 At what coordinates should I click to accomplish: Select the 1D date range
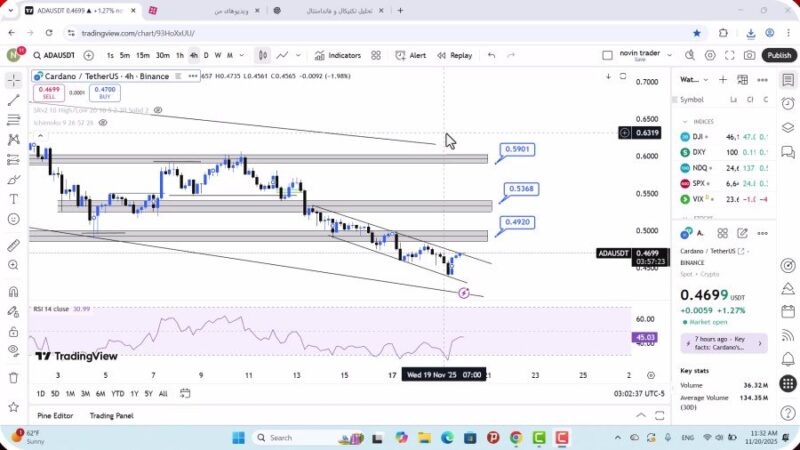point(41,393)
